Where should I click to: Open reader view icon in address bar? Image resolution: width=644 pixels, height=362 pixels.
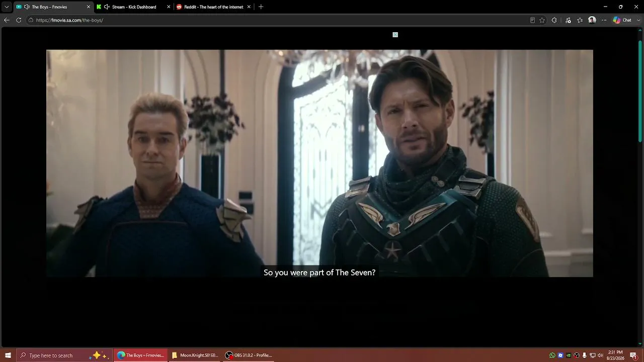click(x=532, y=20)
